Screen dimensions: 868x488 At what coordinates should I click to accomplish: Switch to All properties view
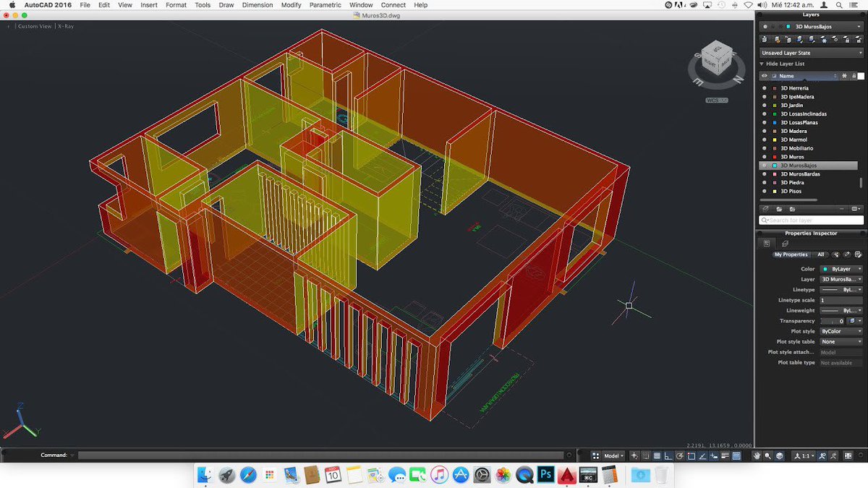(x=821, y=254)
